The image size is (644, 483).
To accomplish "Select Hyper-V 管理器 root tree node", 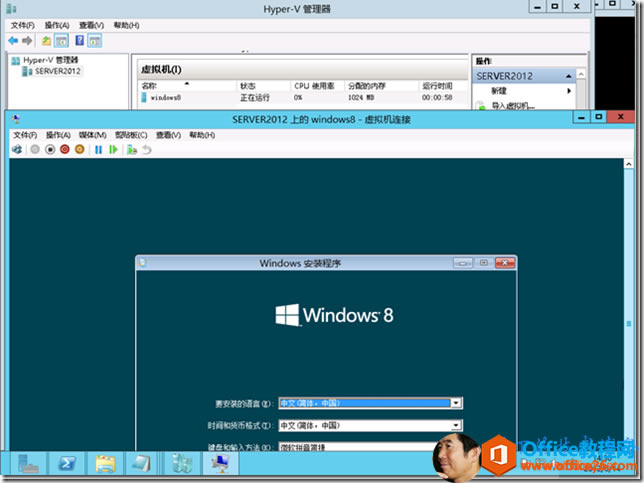I will click(x=45, y=60).
